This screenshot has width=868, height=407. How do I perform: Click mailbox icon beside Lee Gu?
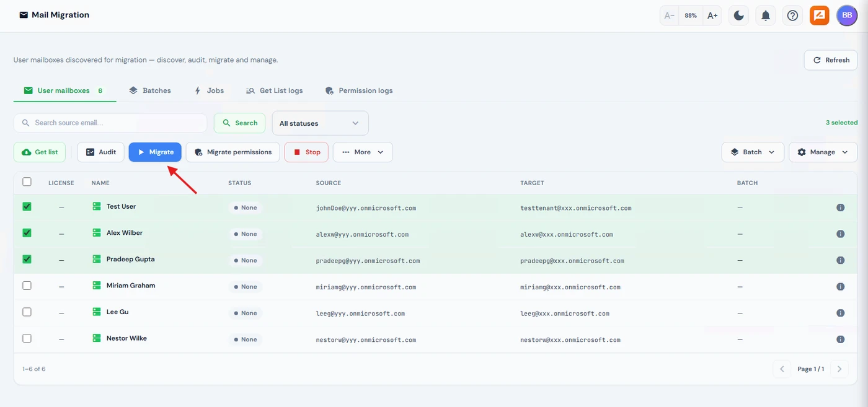coord(97,312)
